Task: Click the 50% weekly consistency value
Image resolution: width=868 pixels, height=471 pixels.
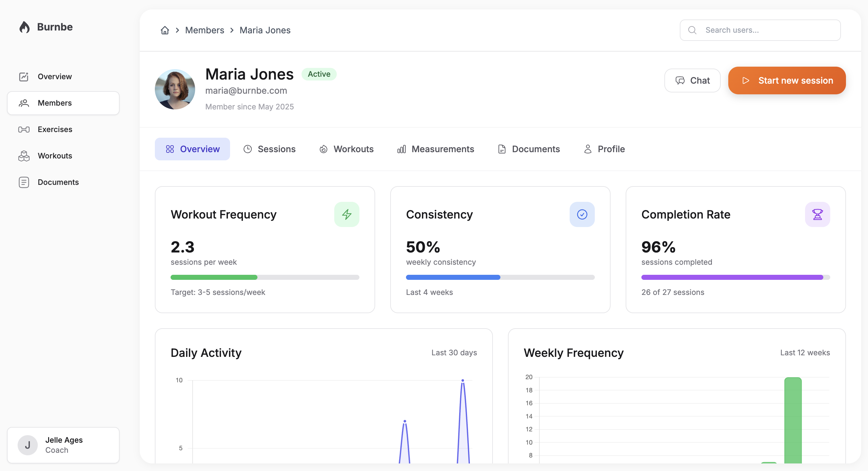Action: [423, 247]
